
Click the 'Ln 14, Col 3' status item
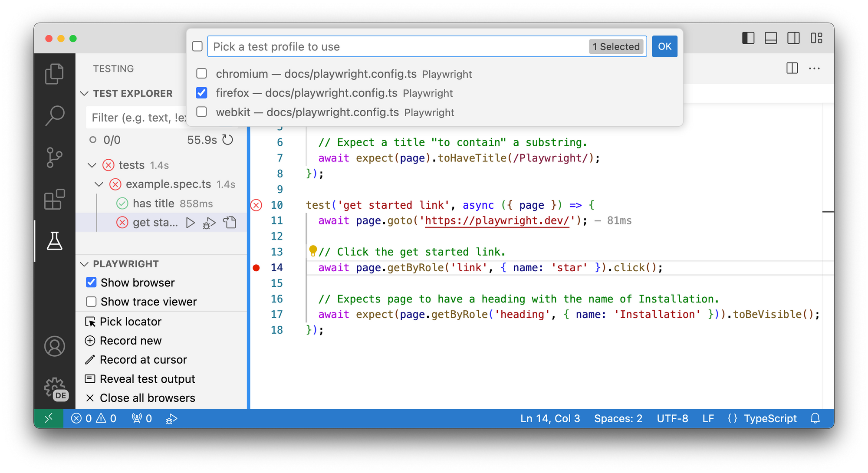[x=550, y=418]
